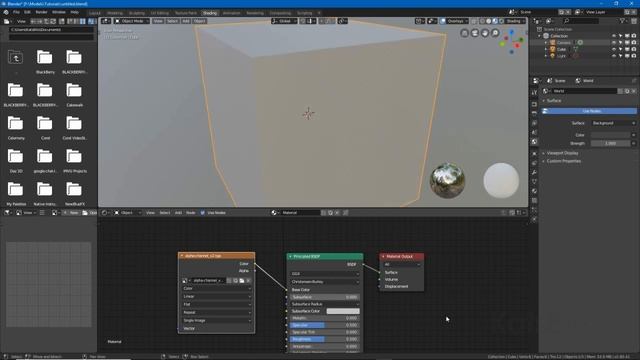640x360 pixels.
Task: Toggle overlays icon next to Overlays
Action: [x=443, y=21]
